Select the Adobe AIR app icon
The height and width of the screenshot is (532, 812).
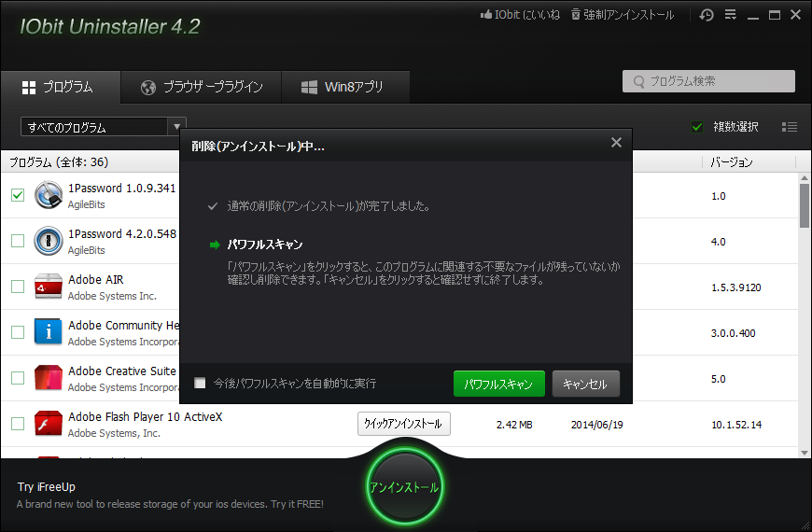(x=49, y=287)
